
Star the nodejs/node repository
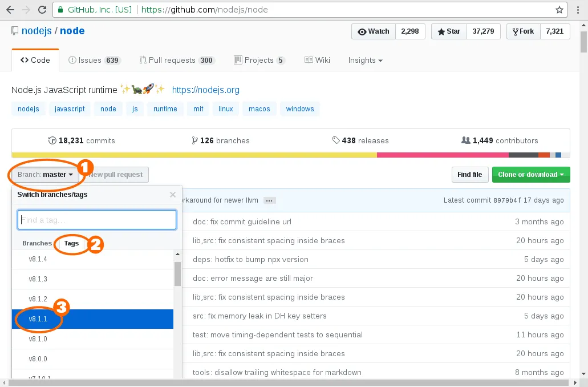[448, 31]
